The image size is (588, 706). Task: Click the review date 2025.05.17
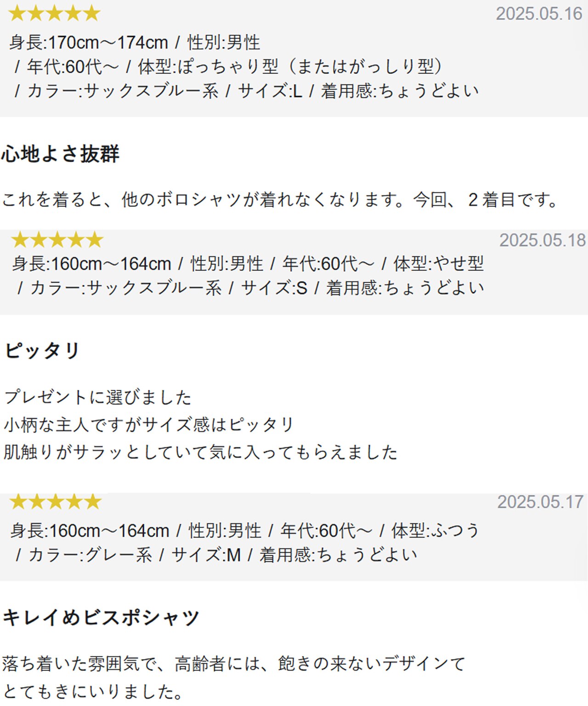click(540, 502)
